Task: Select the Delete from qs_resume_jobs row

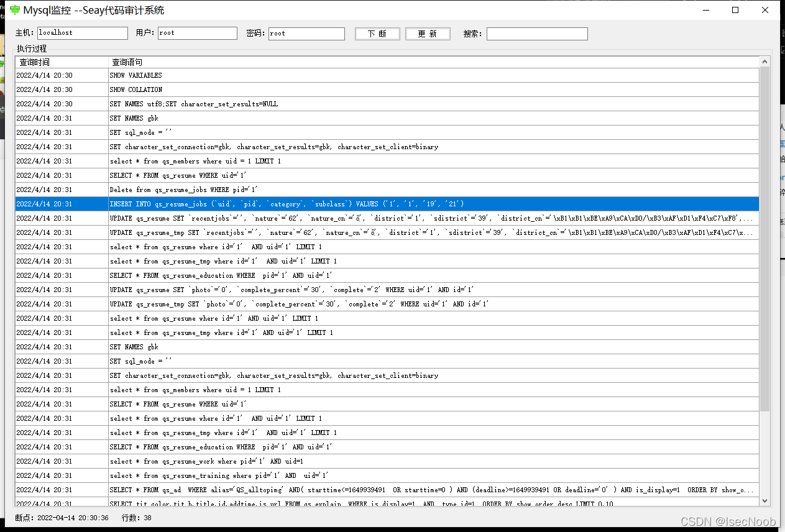Action: coord(387,190)
